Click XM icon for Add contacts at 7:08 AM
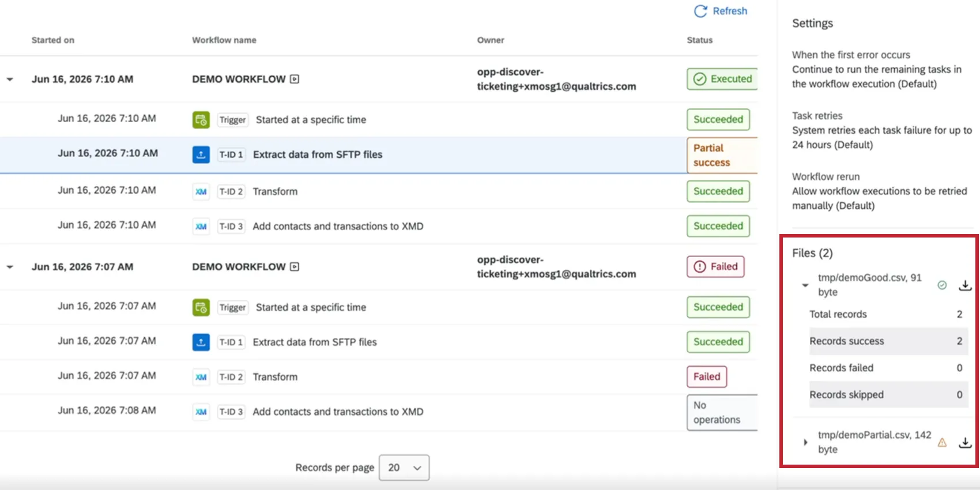The image size is (980, 490). pyautogui.click(x=201, y=412)
